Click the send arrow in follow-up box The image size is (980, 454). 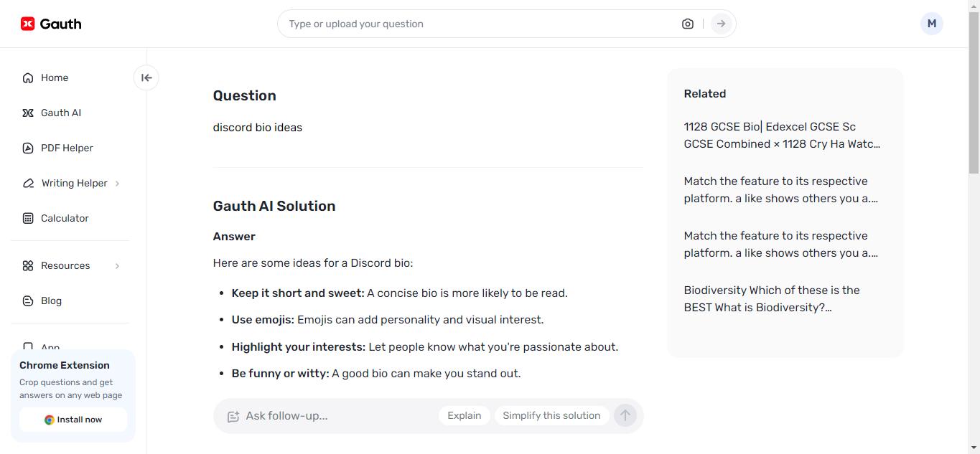(x=625, y=415)
